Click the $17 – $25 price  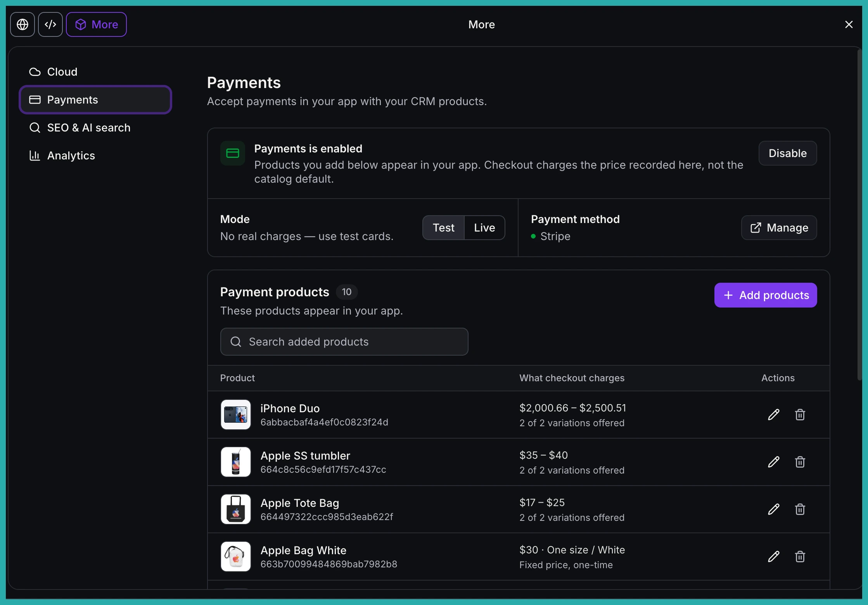click(542, 503)
